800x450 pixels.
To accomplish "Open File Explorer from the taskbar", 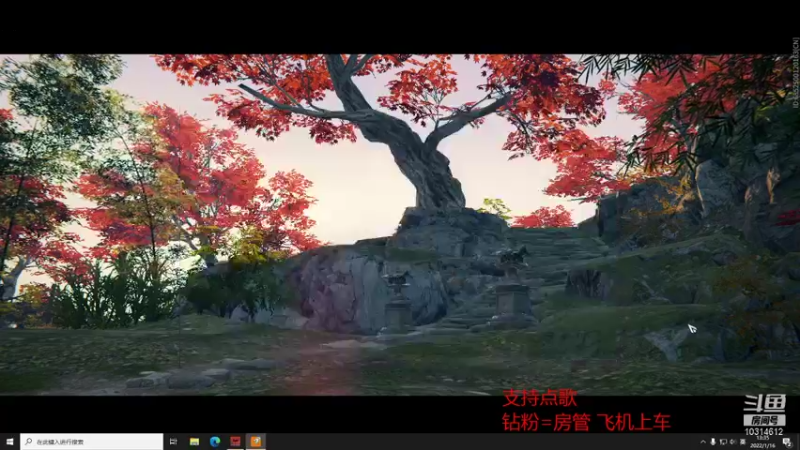I will pyautogui.click(x=194, y=442).
